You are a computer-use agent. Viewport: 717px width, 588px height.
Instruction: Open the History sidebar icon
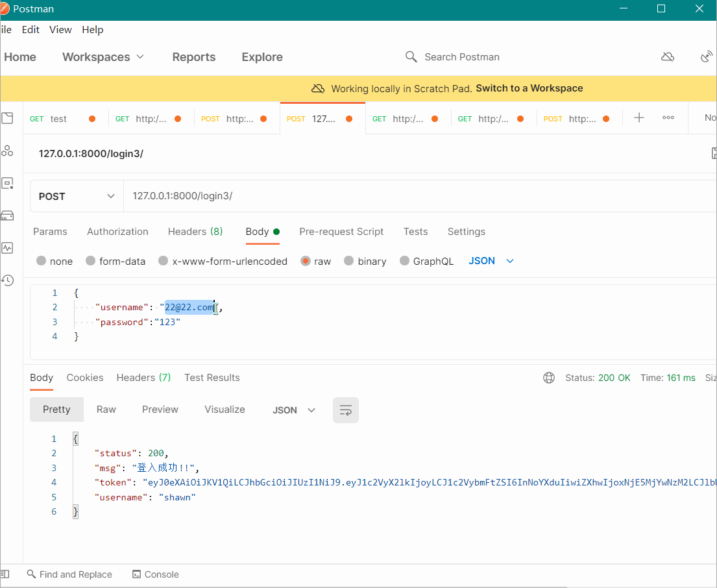7,280
